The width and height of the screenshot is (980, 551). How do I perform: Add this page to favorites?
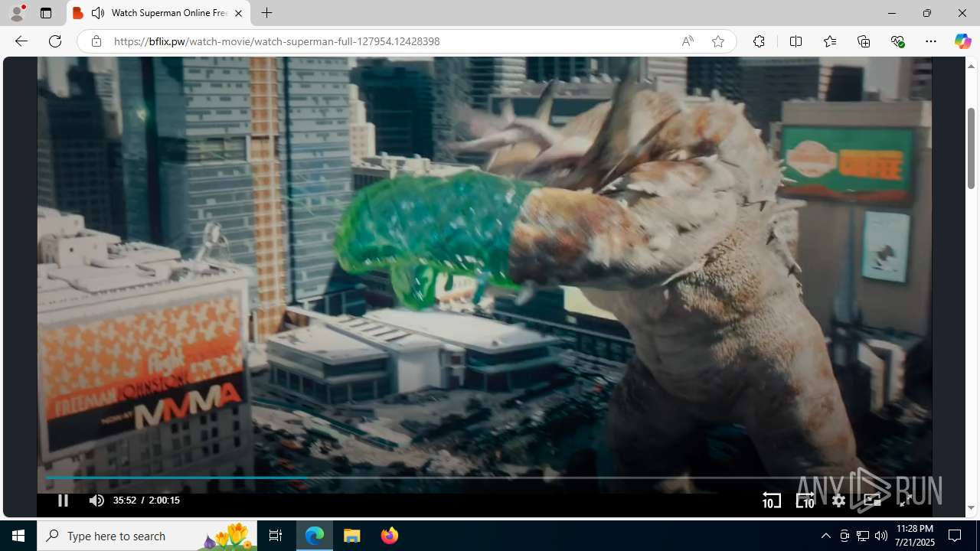(717, 41)
